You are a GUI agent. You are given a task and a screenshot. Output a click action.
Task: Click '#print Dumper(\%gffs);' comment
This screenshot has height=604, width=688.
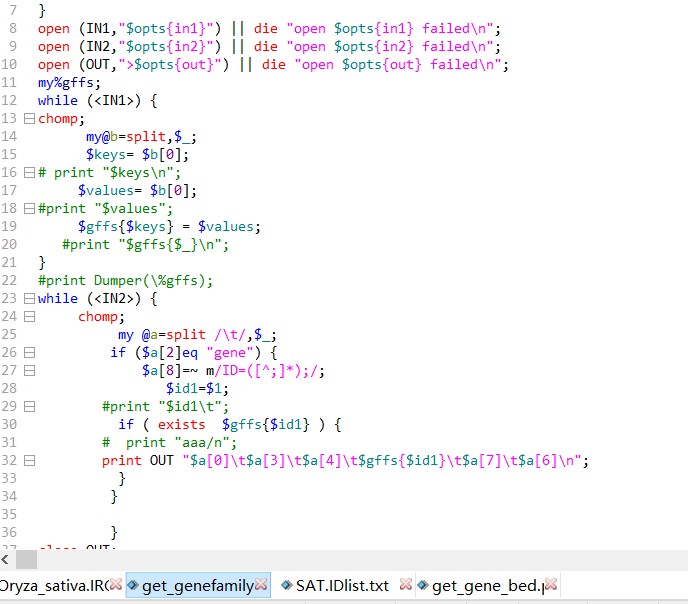(x=125, y=281)
